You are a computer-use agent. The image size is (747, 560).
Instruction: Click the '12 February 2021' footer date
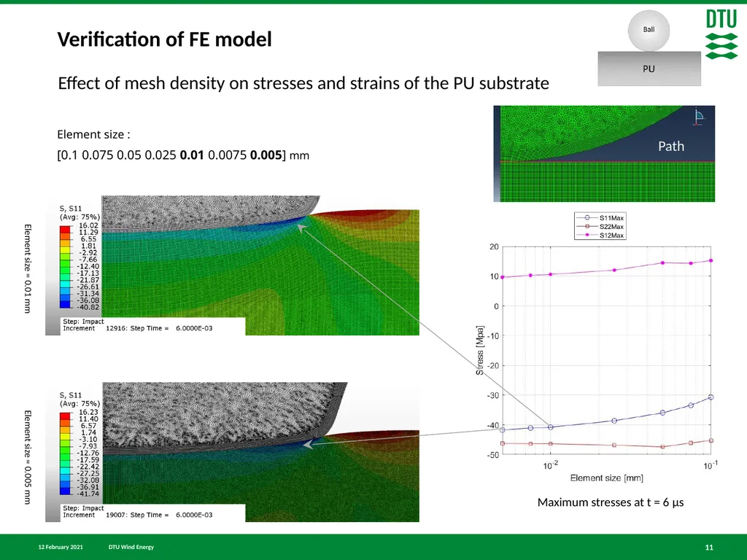61,547
